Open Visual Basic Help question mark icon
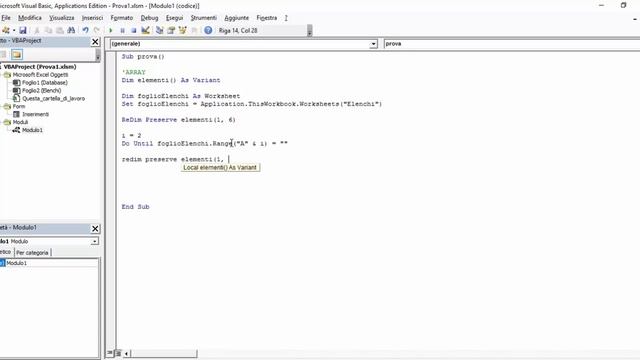Screen dimensions: 640x360 point(208,30)
